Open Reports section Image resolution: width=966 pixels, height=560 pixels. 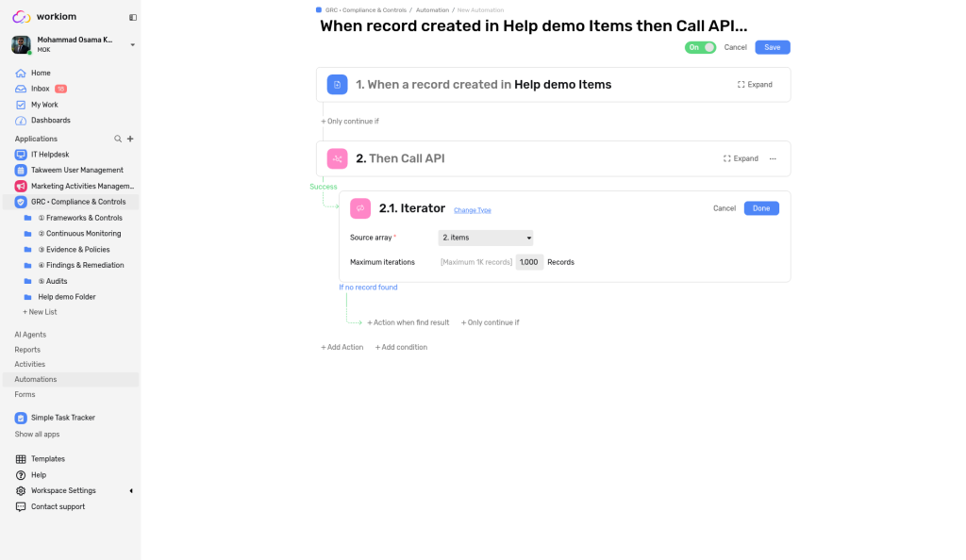coord(27,350)
